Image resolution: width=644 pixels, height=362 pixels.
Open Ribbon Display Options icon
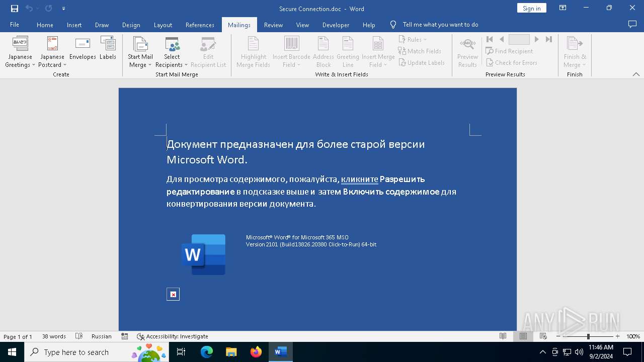[x=562, y=8]
